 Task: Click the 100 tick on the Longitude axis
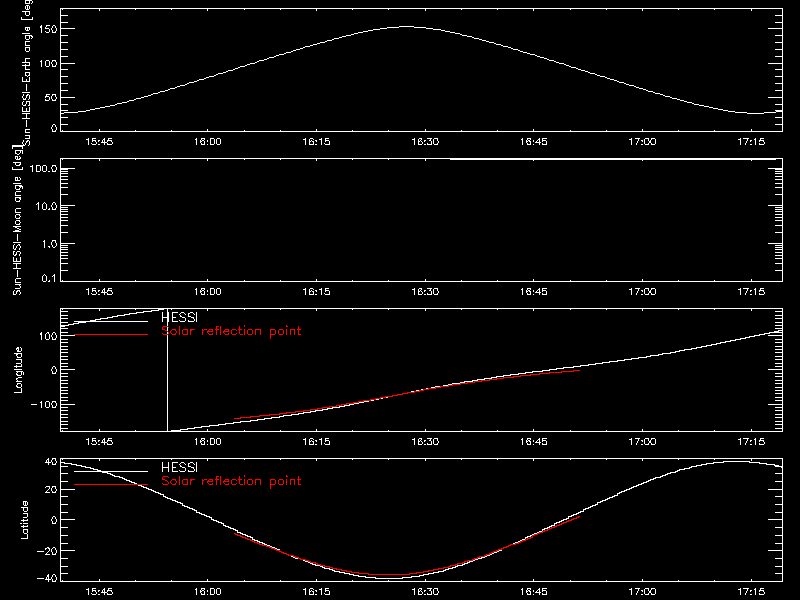click(50, 336)
